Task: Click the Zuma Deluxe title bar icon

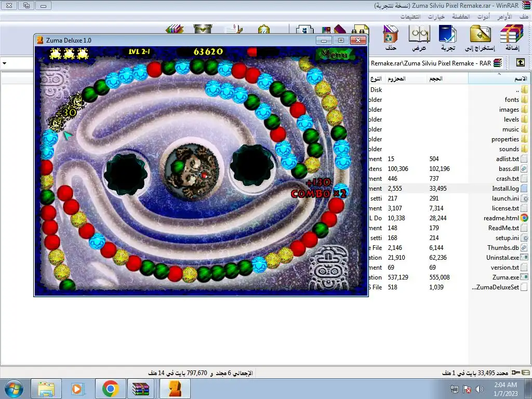Action: [x=40, y=40]
